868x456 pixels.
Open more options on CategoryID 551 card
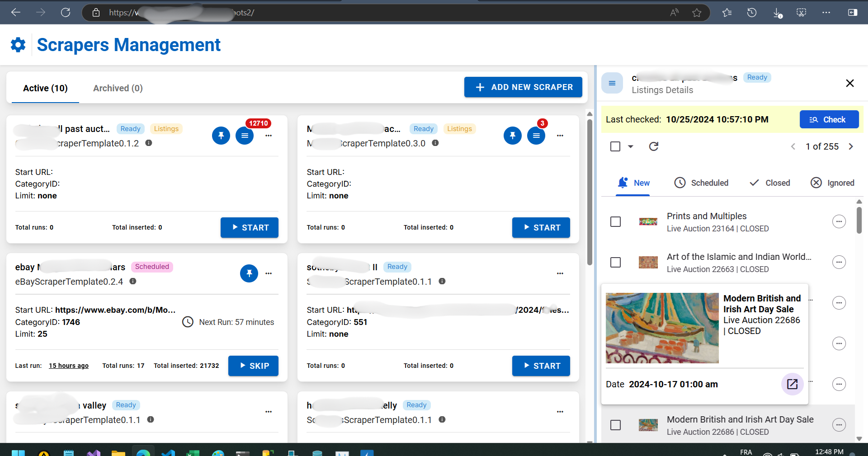[x=560, y=273]
